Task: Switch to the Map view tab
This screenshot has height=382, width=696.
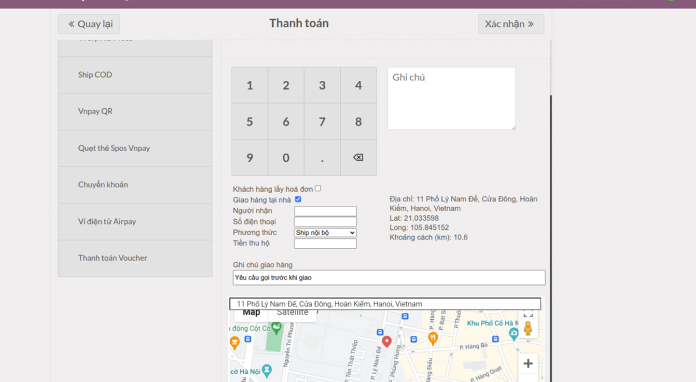Action: [x=251, y=314]
